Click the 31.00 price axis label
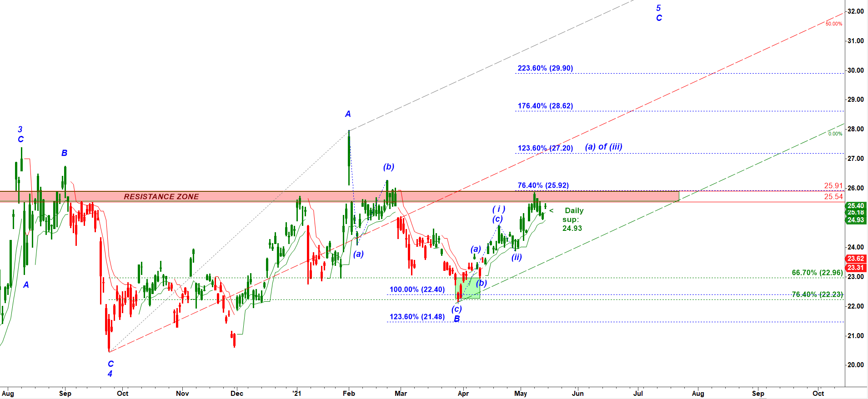Image resolution: width=868 pixels, height=399 pixels. point(855,41)
